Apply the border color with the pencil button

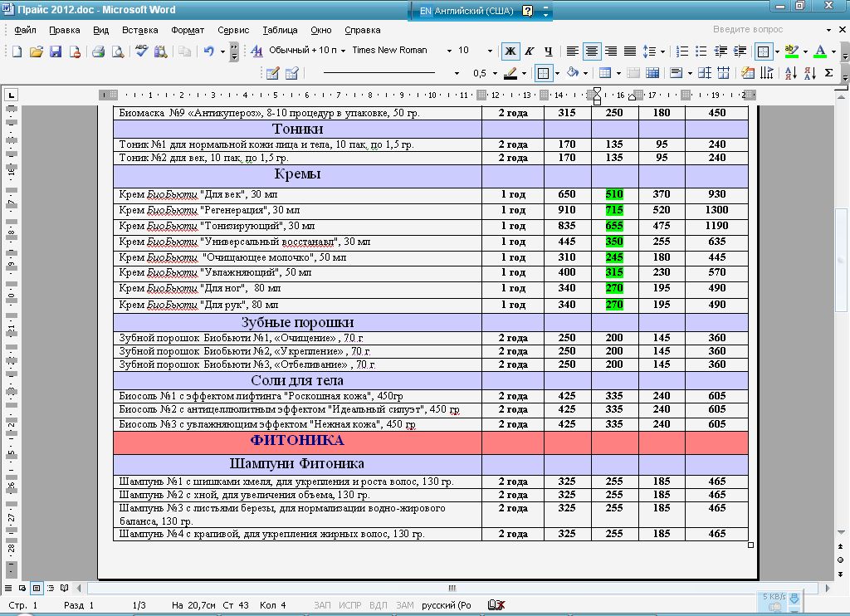pos(510,73)
